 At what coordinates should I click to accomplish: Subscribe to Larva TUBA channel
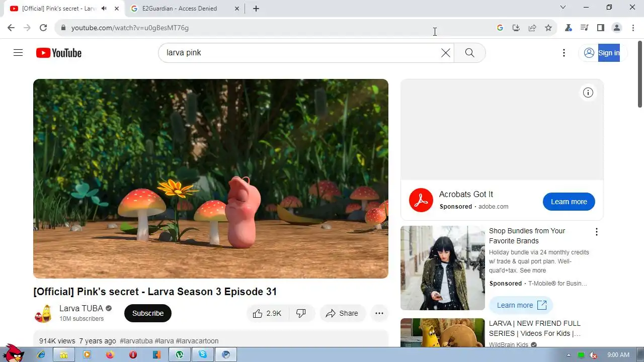pyautogui.click(x=148, y=313)
